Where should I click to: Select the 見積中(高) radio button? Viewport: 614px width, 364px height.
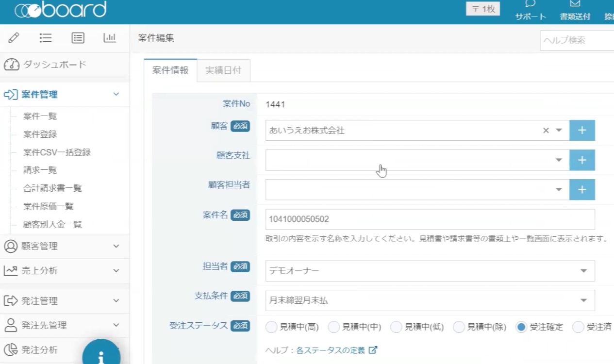271,327
